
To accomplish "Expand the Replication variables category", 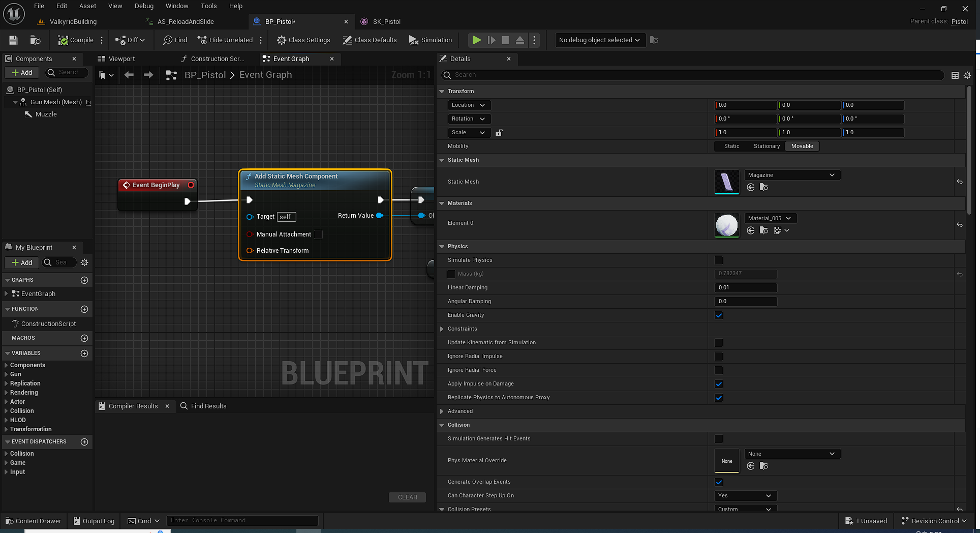I will click(x=6, y=383).
